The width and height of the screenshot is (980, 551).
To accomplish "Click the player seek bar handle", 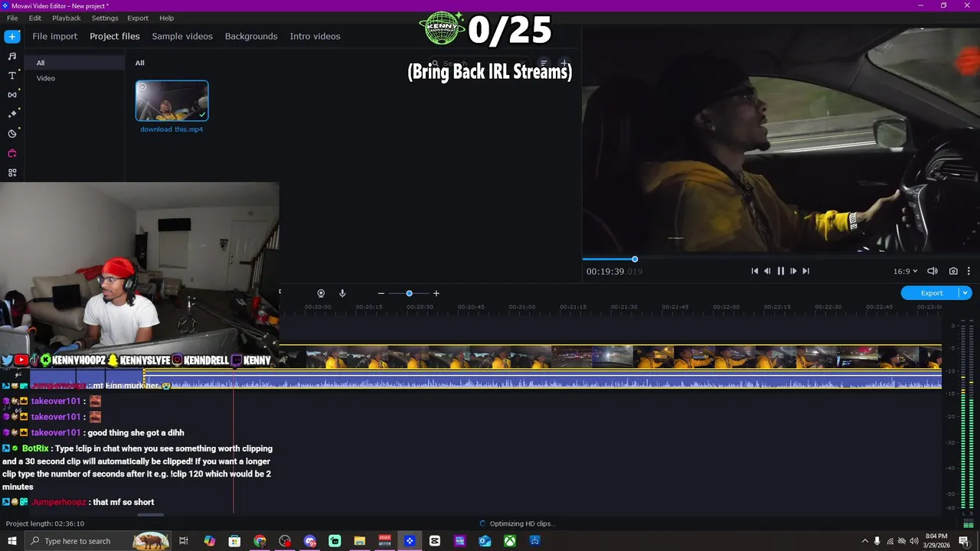I will (x=635, y=259).
